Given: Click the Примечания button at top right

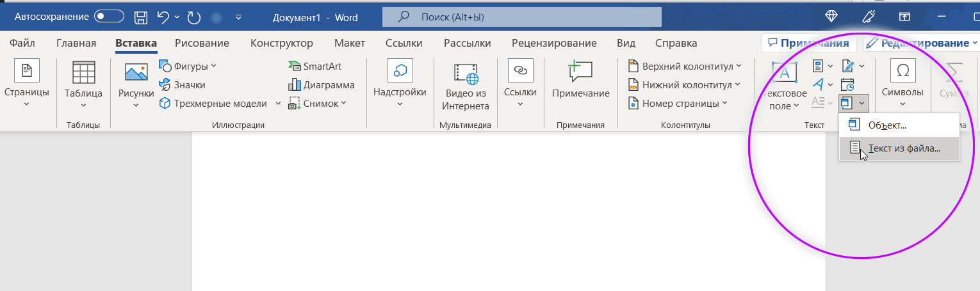Looking at the screenshot, I should [x=809, y=43].
